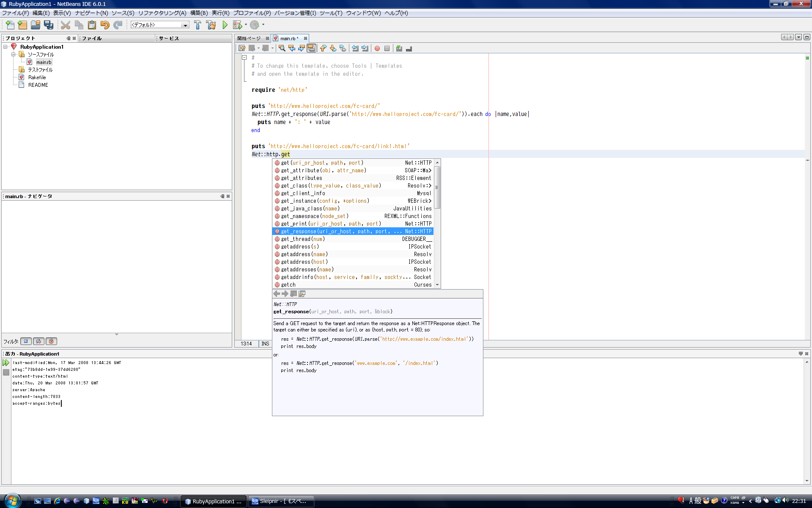Toggle first navigator filter button
812x508 pixels.
(x=26, y=341)
